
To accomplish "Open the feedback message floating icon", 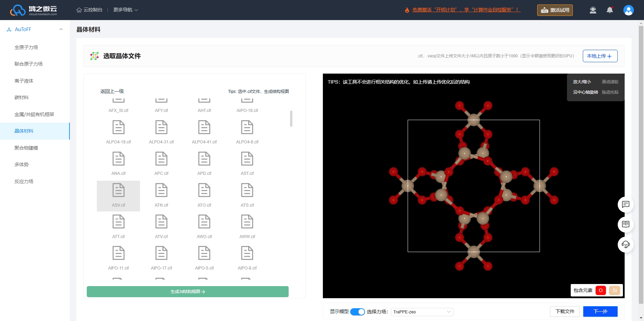I will pos(626,204).
